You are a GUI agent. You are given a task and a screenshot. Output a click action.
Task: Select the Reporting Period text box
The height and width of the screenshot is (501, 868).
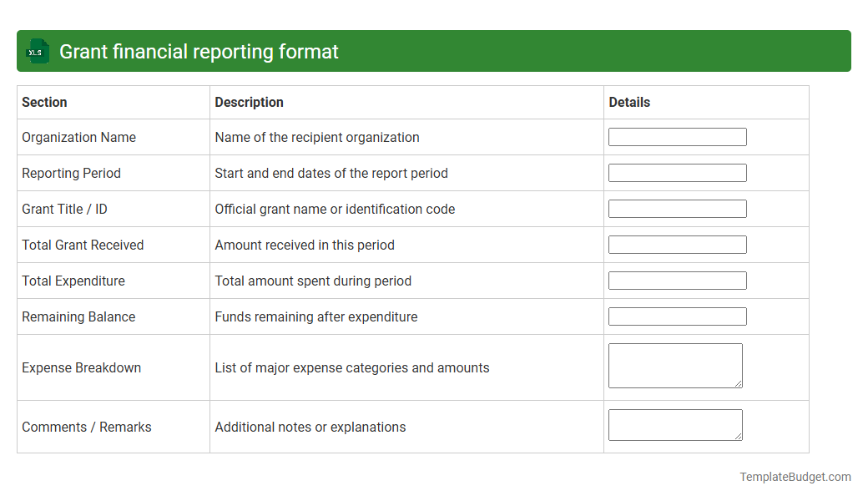click(677, 173)
